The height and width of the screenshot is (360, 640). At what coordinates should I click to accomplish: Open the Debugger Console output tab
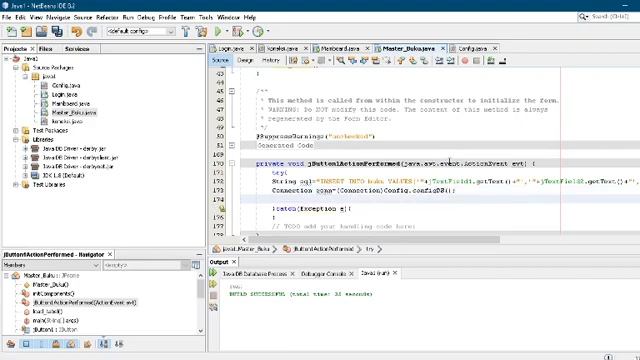click(324, 273)
